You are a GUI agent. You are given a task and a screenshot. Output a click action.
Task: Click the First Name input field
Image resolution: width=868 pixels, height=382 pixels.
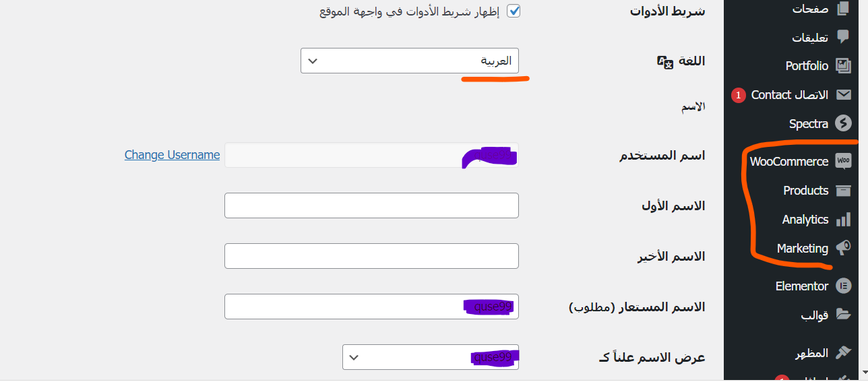(x=371, y=205)
